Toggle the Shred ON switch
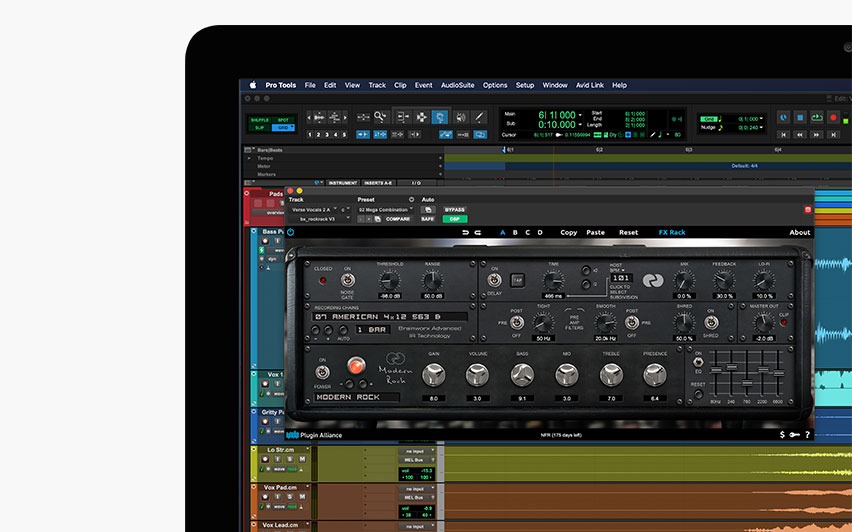Screen dimensions: 852x532 711,322
